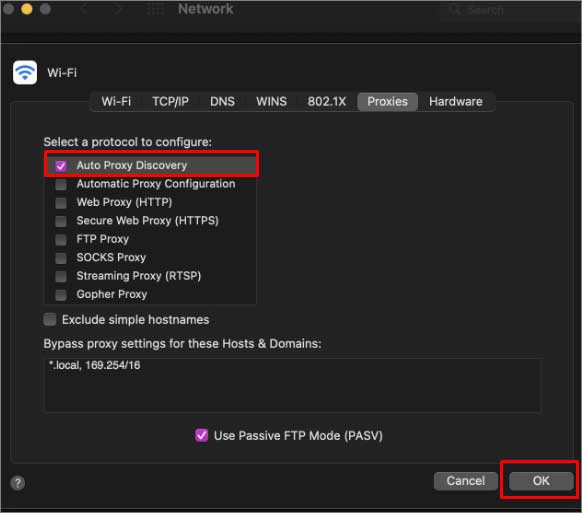Minimize the Network window with yellow button
This screenshot has width=582, height=513.
27,9
